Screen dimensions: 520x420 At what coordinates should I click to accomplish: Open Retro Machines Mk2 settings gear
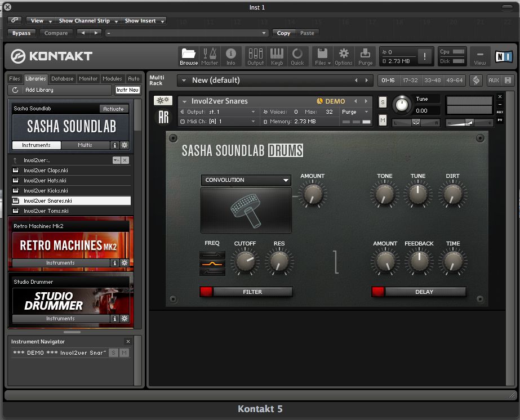125,262
